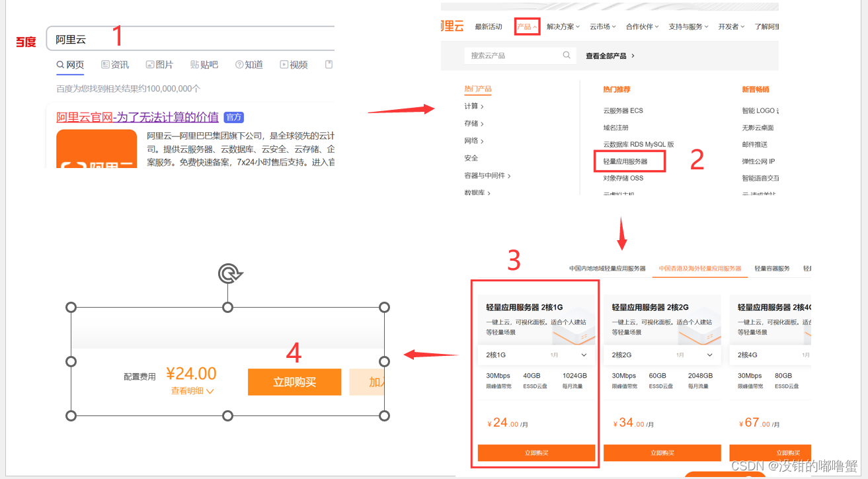Open the 贴吧 tab

tap(204, 65)
